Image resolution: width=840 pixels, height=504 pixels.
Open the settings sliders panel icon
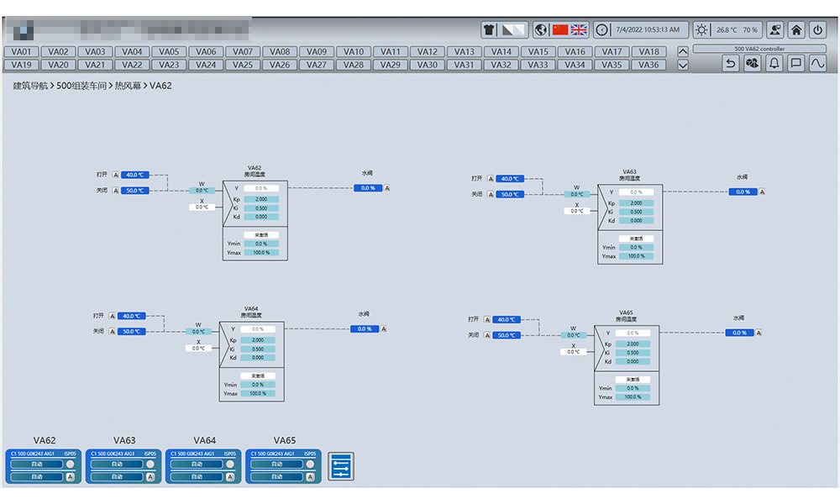[x=341, y=467]
